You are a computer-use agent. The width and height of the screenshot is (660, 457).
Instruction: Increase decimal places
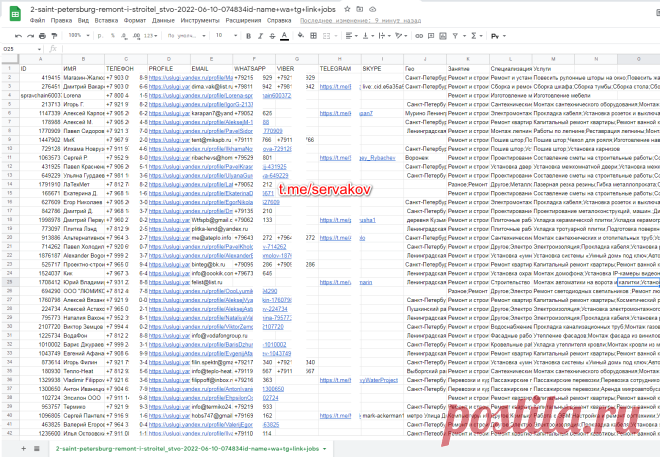(136, 36)
